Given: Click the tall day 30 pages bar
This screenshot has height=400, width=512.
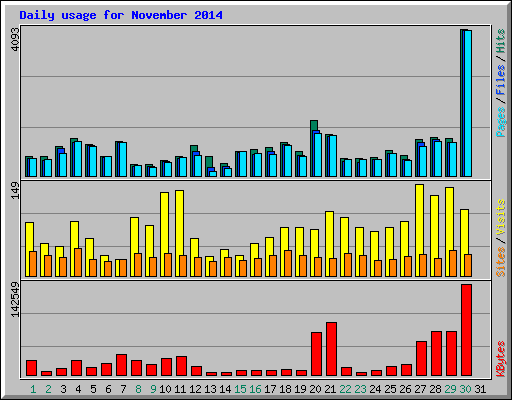Looking at the screenshot, I should [x=468, y=103].
